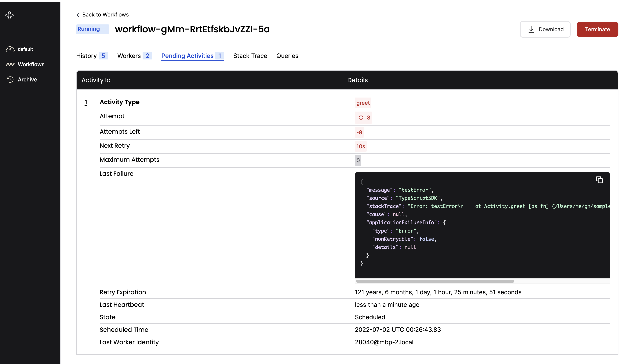Open the Queries tab
This screenshot has height=364, width=626.
(287, 56)
